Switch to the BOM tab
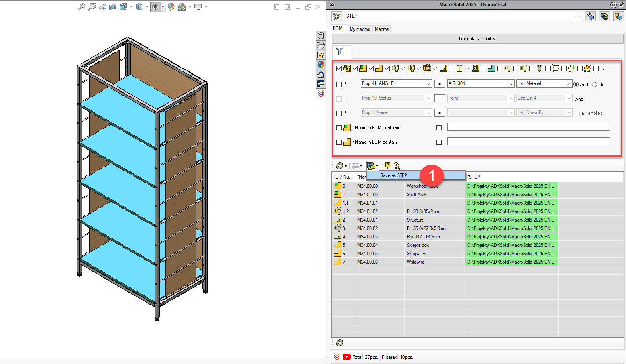 (338, 28)
